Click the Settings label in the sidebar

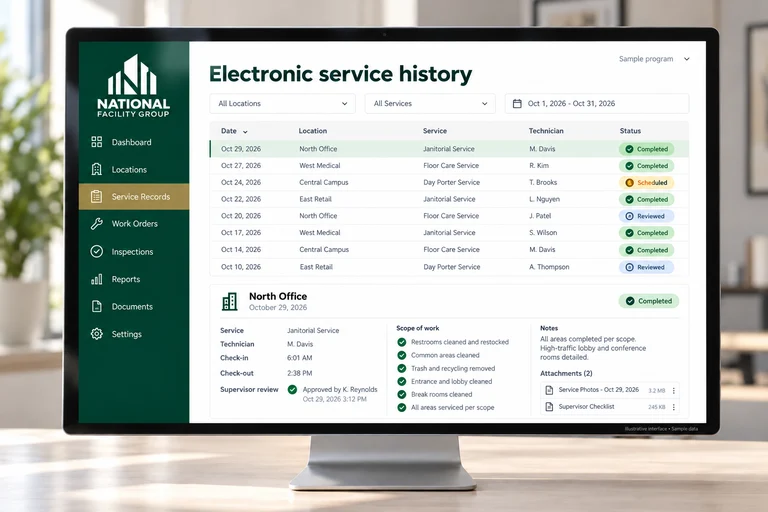click(x=126, y=334)
